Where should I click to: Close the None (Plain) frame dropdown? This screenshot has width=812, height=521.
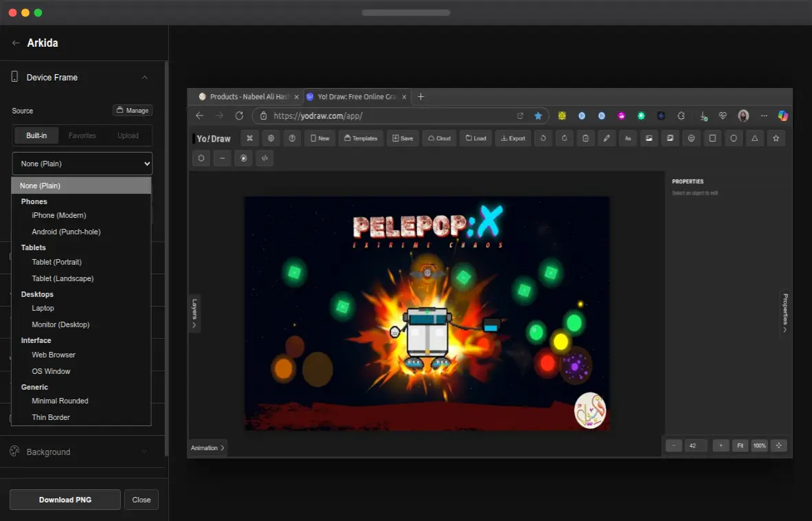click(82, 164)
